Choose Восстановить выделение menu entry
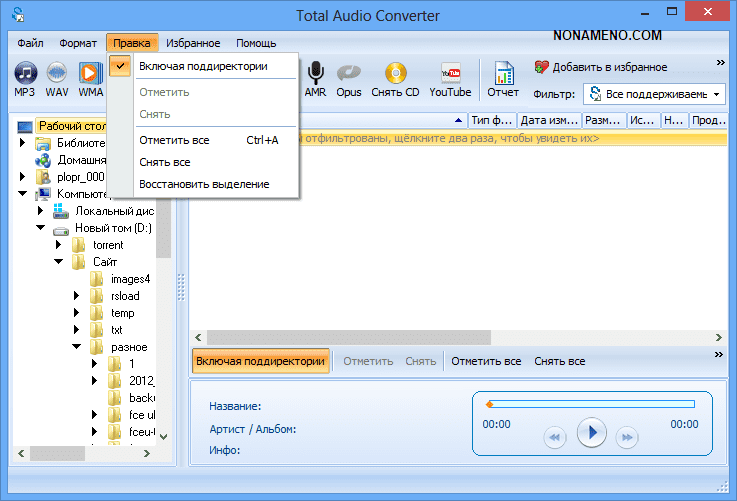Image resolution: width=737 pixels, height=501 pixels. (204, 184)
